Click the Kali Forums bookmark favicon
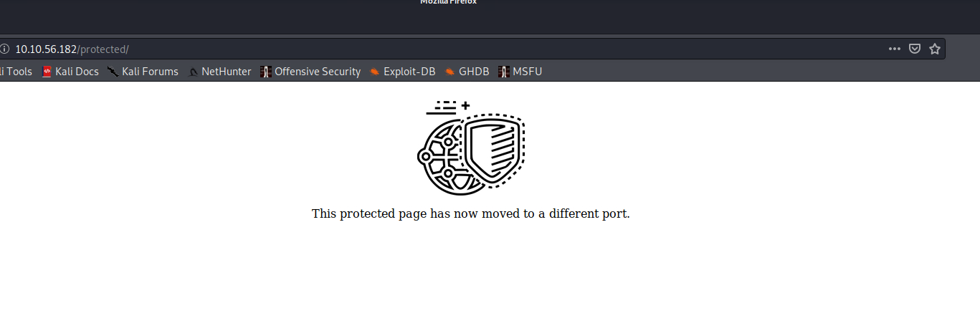This screenshot has height=318, width=980. pyautogui.click(x=113, y=72)
